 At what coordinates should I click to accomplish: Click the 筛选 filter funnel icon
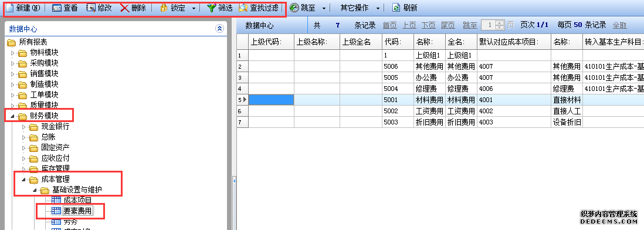click(211, 8)
